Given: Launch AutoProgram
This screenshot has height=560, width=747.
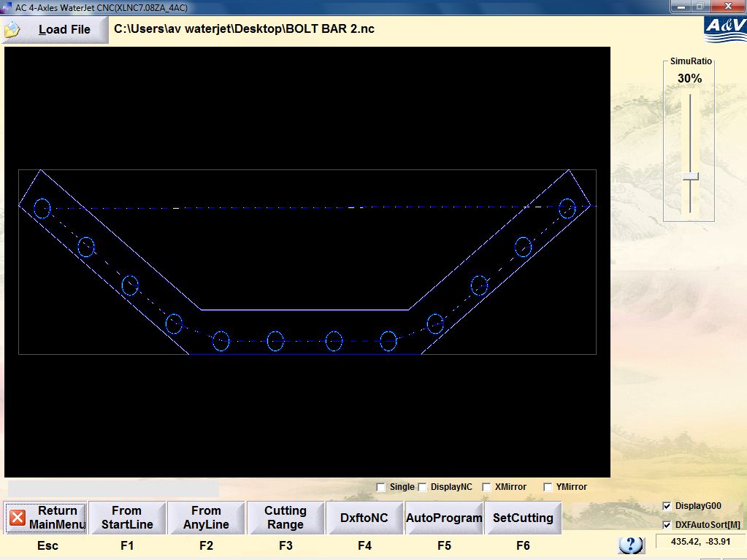Looking at the screenshot, I should click(444, 518).
